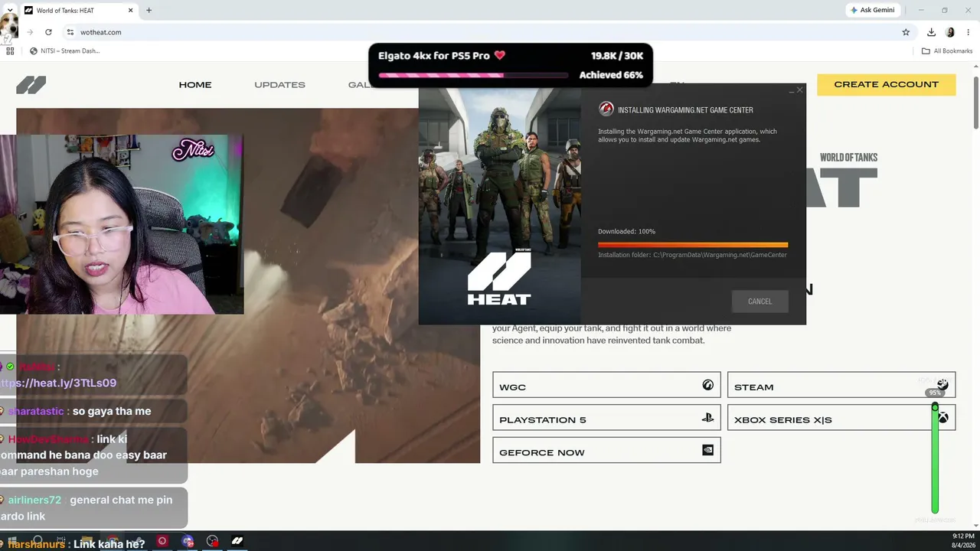Click the World of Tanks HEAT site logo

click(31, 85)
